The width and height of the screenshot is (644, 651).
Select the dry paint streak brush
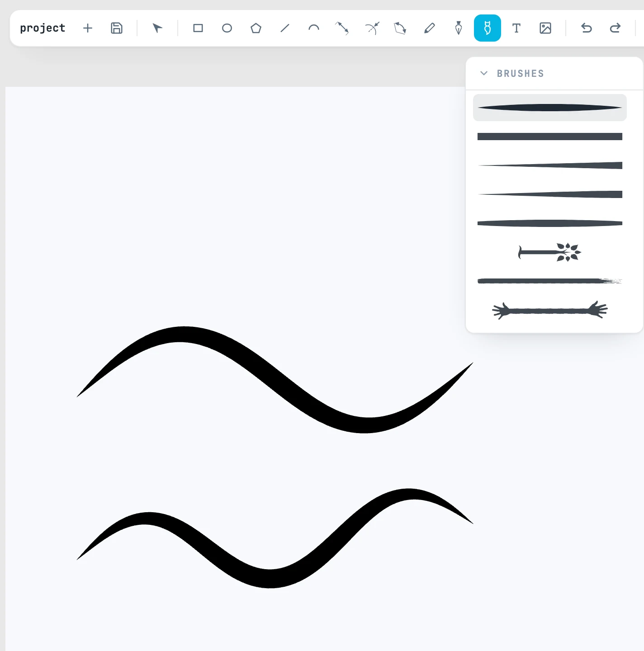coord(550,281)
